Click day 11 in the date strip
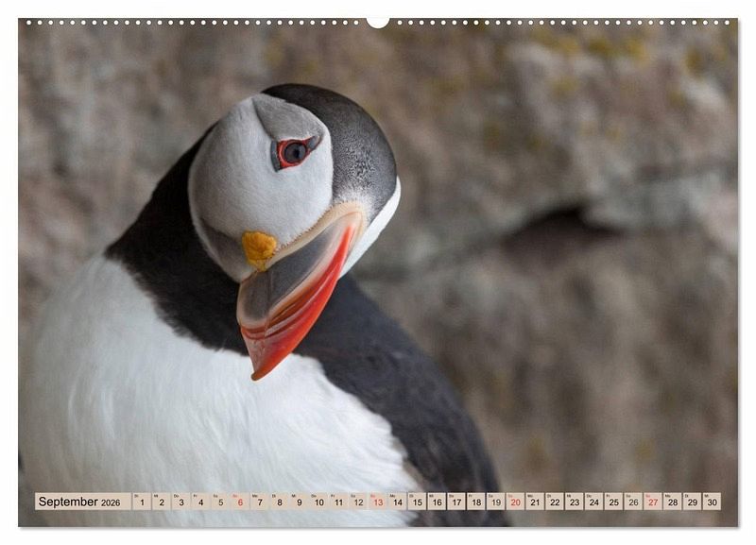Image resolution: width=756 pixels, height=545 pixels. click(339, 502)
